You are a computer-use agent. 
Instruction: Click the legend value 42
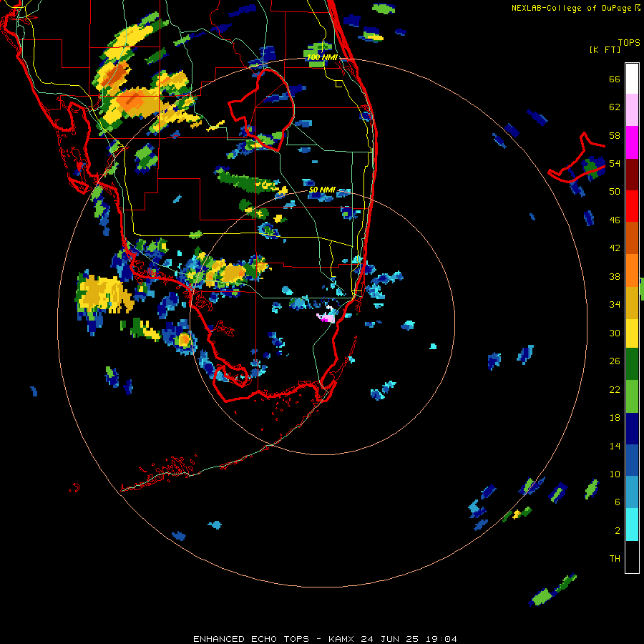(x=615, y=248)
